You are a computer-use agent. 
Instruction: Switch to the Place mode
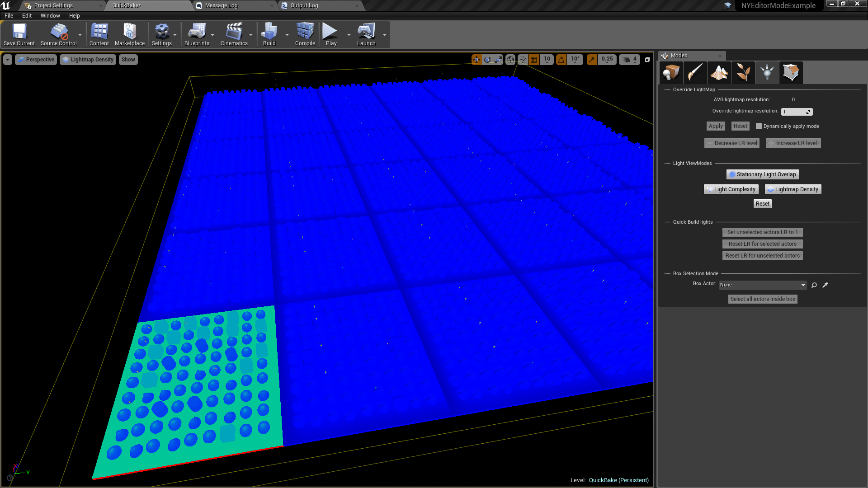(x=671, y=72)
